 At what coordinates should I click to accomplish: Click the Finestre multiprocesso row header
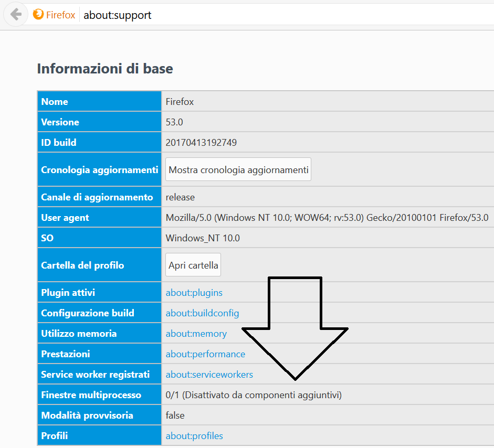pos(99,394)
